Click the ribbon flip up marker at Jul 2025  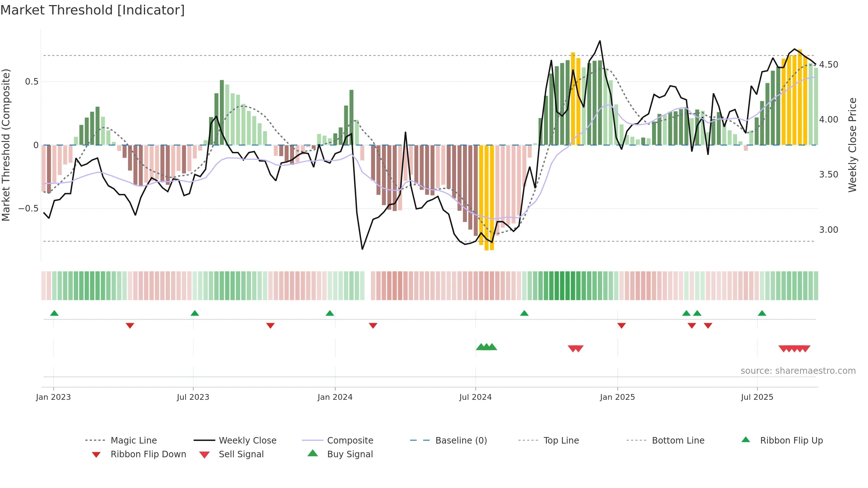point(762,313)
